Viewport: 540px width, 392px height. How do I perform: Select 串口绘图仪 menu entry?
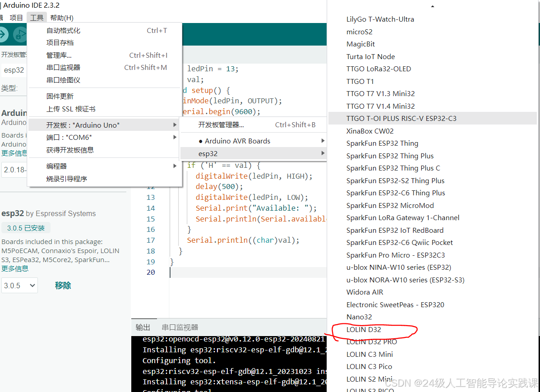105,80
